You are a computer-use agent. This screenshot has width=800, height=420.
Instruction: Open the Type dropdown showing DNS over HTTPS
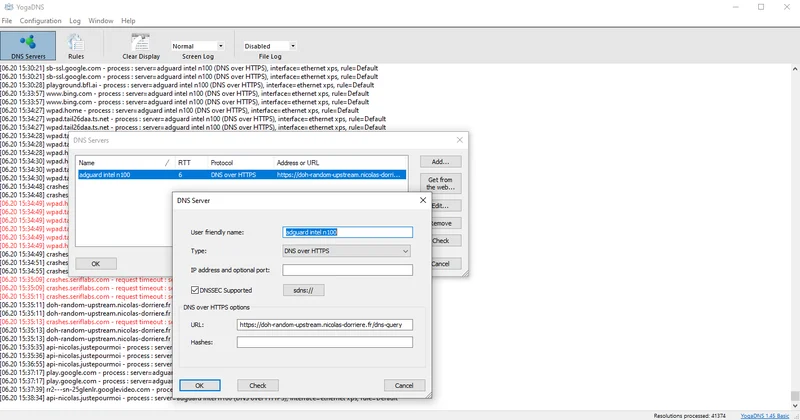pos(347,250)
